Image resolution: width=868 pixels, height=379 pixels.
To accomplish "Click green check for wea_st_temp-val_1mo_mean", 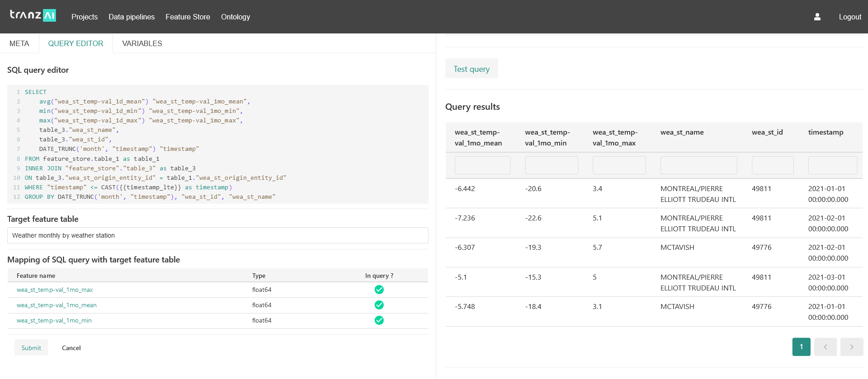I will coord(379,305).
